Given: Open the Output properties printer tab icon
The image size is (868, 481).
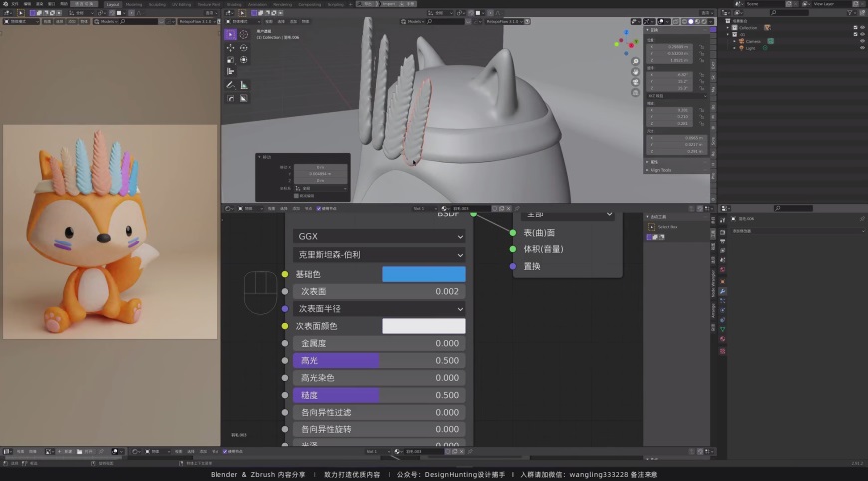Looking at the screenshot, I should pos(723,241).
